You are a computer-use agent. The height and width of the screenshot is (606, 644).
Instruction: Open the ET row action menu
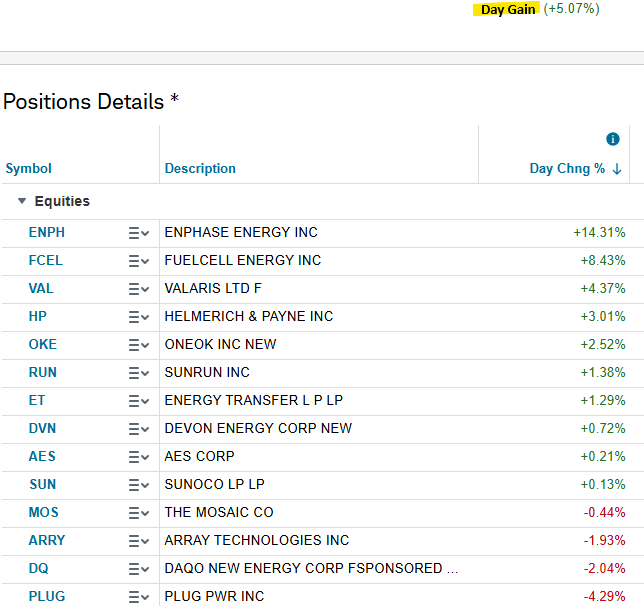pyautogui.click(x=138, y=401)
